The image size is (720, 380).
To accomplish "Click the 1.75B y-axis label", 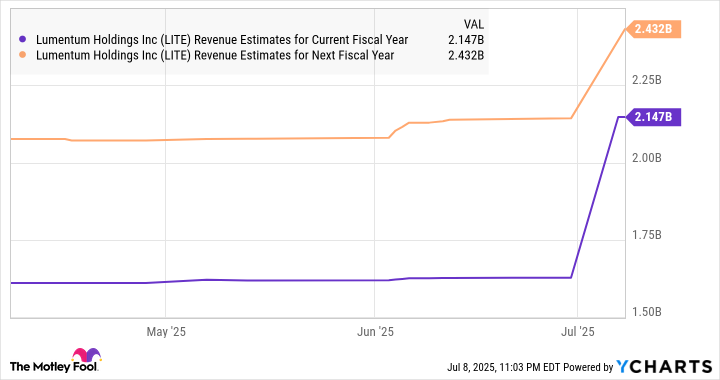I will (647, 235).
